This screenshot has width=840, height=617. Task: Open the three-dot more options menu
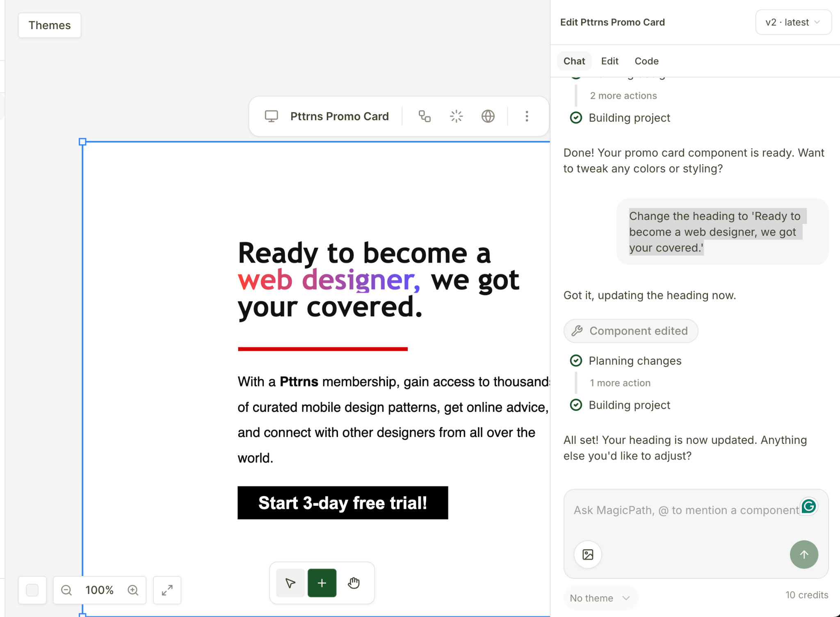[x=527, y=117]
